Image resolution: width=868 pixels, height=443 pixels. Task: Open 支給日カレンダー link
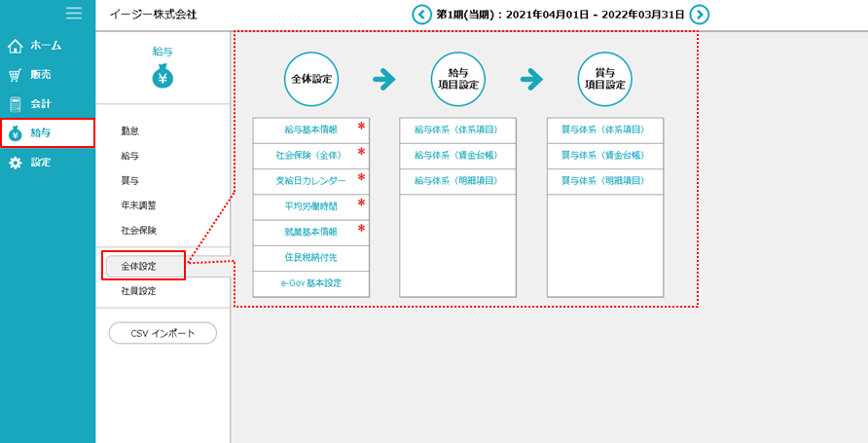(310, 181)
